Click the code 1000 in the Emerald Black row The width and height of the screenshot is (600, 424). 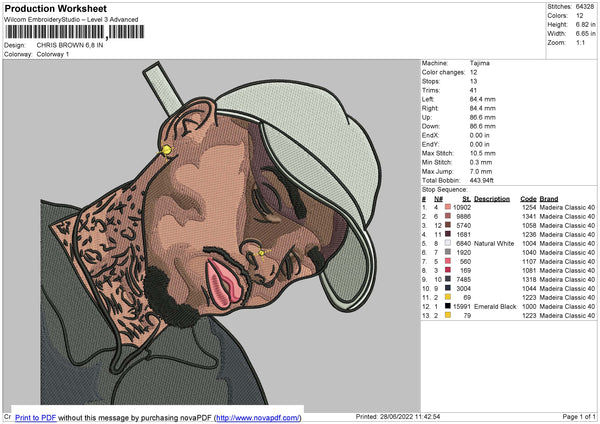529,307
